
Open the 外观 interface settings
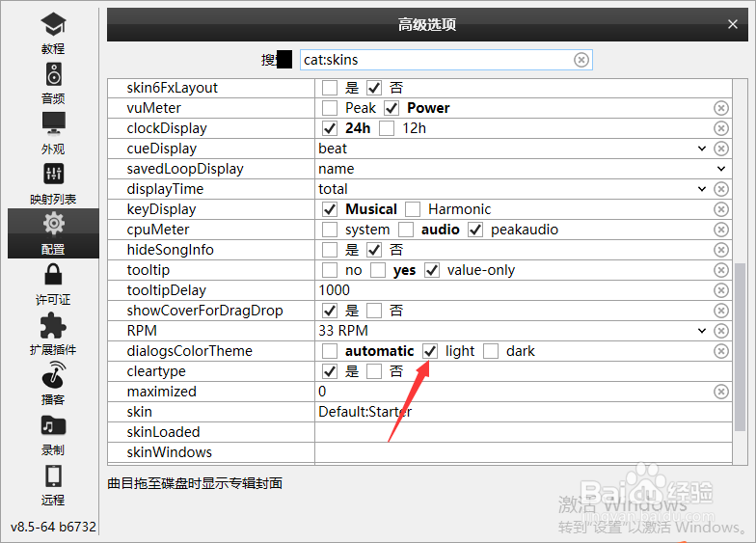[53, 133]
